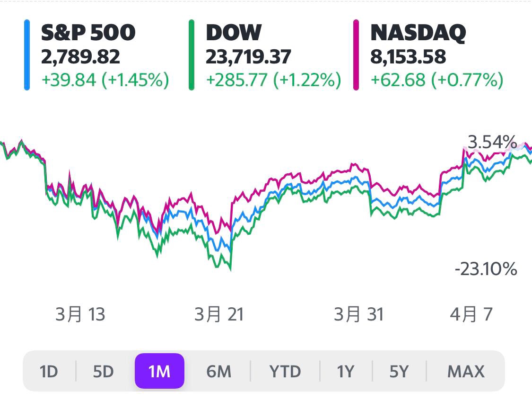Switch chart to 1Y range
The height and width of the screenshot is (401, 532).
click(x=346, y=371)
